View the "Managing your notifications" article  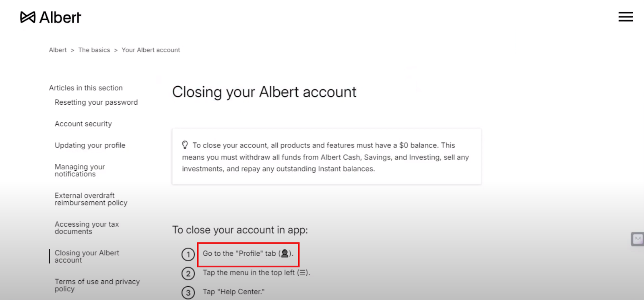(x=80, y=170)
